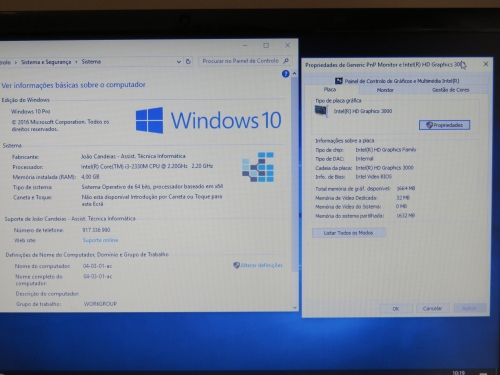Open the blue help question-mark icon
The height and width of the screenshot is (375, 500).
(286, 74)
